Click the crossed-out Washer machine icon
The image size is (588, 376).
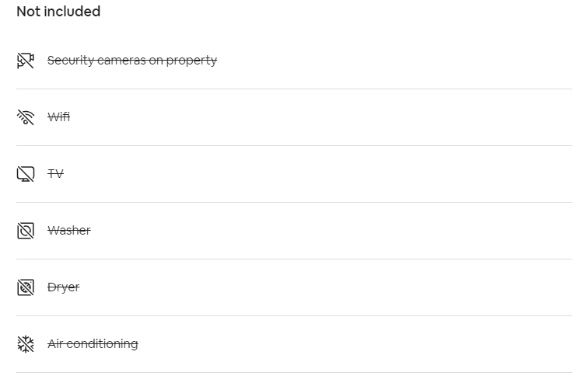(26, 230)
